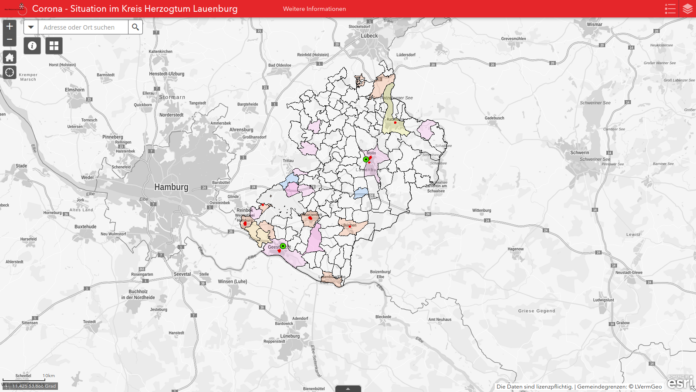Focus the address search field
The height and width of the screenshot is (392, 696).
(x=83, y=27)
